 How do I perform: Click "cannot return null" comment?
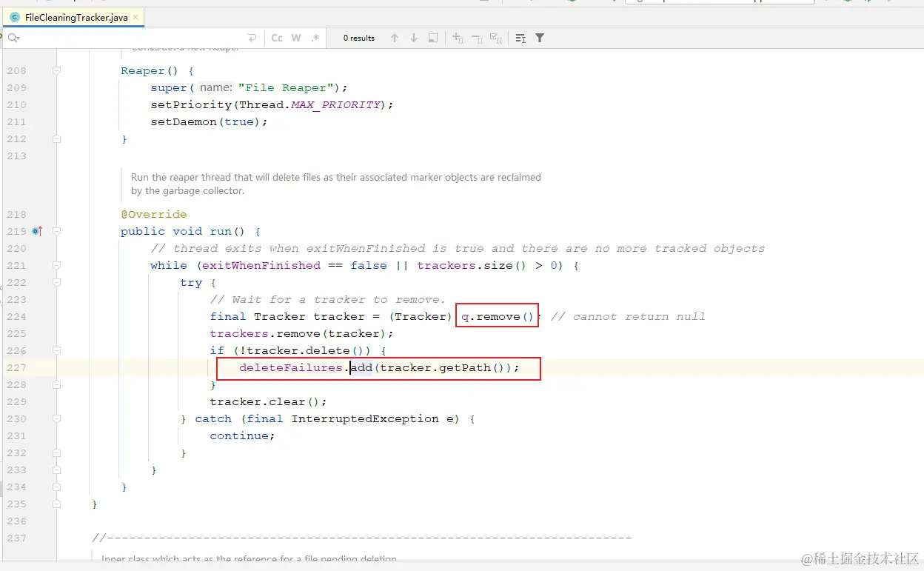[x=628, y=316]
